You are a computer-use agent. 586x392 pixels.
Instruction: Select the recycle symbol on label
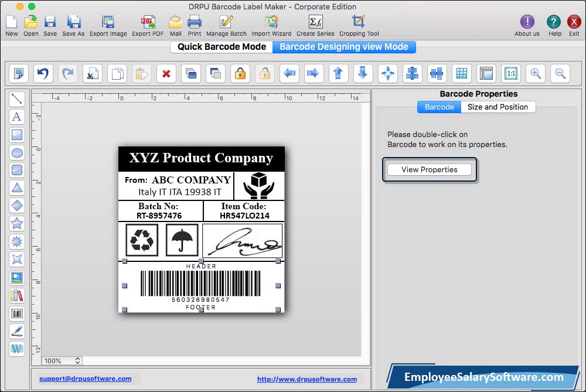[x=142, y=240]
